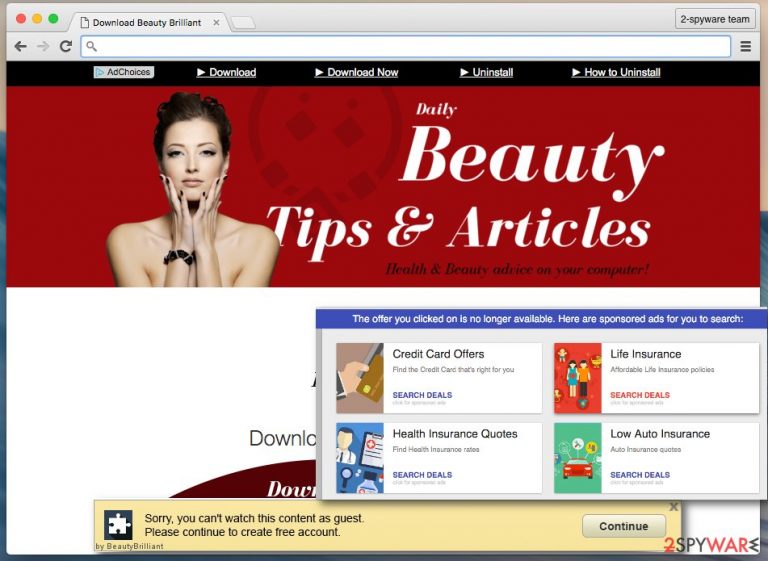Open the Download ad link
Viewport: 768px width, 561px height.
point(226,73)
